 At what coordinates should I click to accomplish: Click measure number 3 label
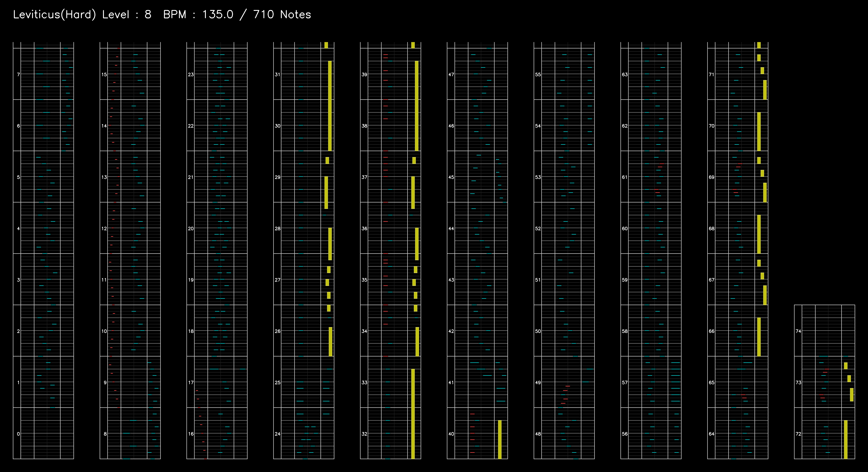18,280
